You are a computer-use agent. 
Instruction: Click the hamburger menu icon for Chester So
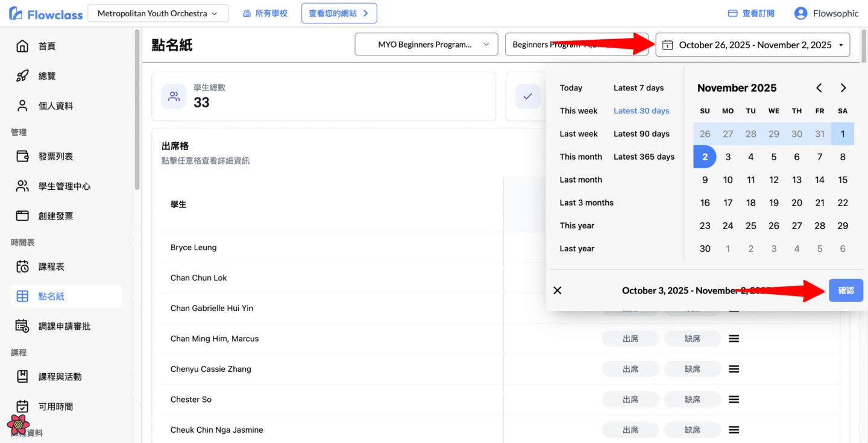point(734,400)
